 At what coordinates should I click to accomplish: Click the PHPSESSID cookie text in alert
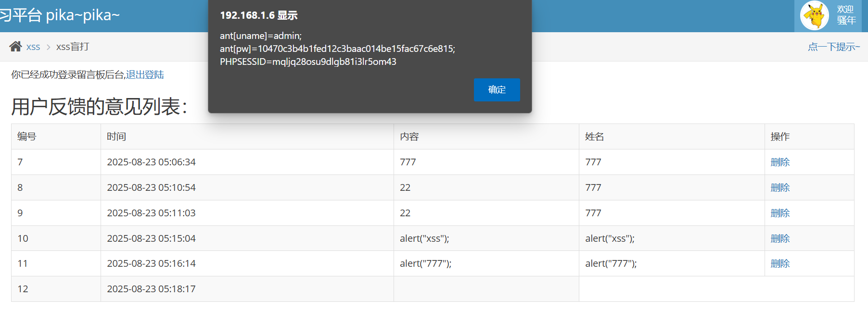pyautogui.click(x=308, y=62)
